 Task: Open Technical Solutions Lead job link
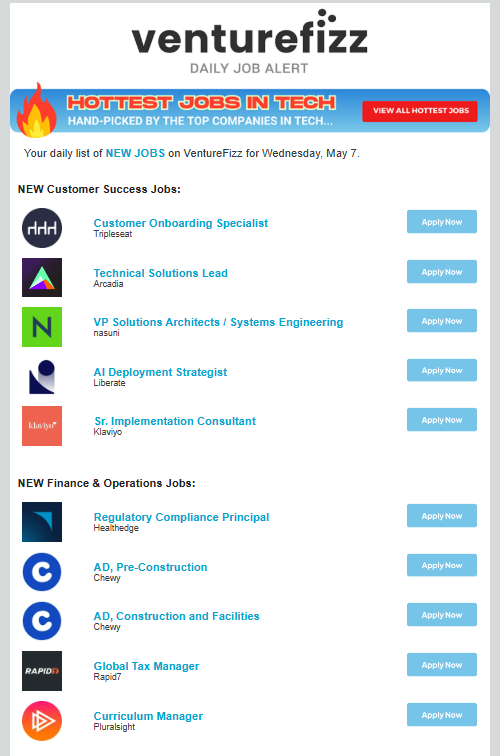tap(161, 273)
